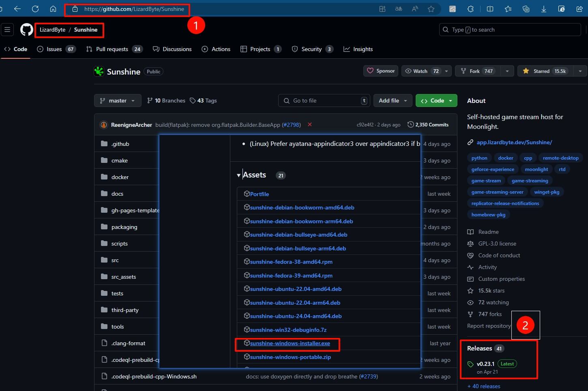Reload the page with the refresh icon
The image size is (588, 391).
[35, 9]
